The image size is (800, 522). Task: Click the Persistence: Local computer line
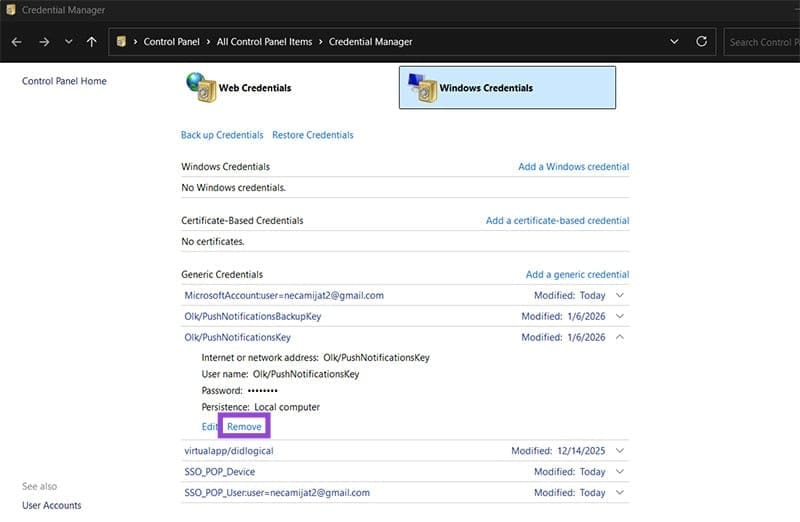(261, 407)
